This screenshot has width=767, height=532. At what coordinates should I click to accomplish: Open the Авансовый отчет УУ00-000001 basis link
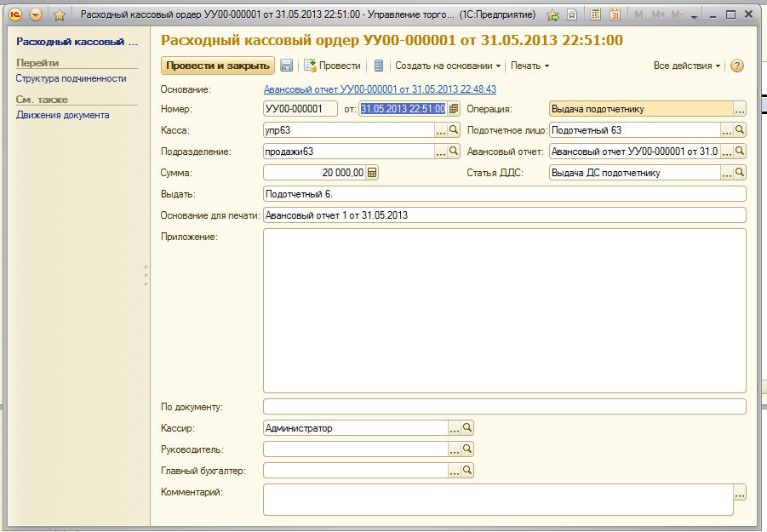[380, 89]
